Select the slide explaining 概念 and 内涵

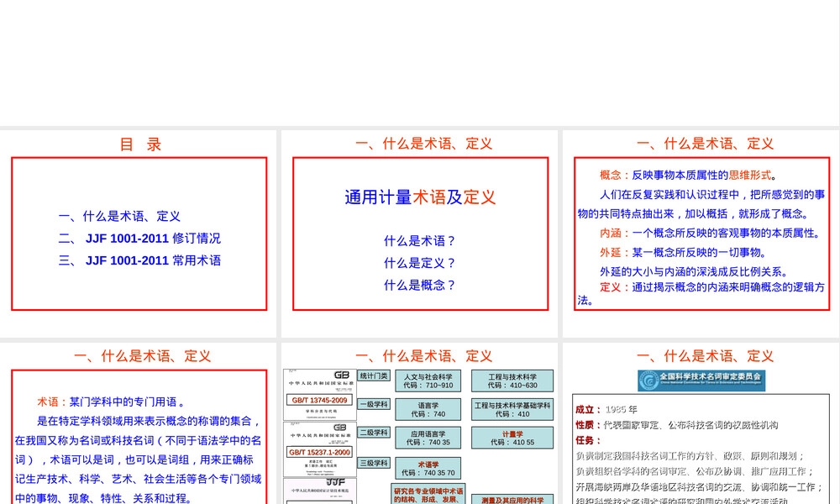[x=701, y=234]
